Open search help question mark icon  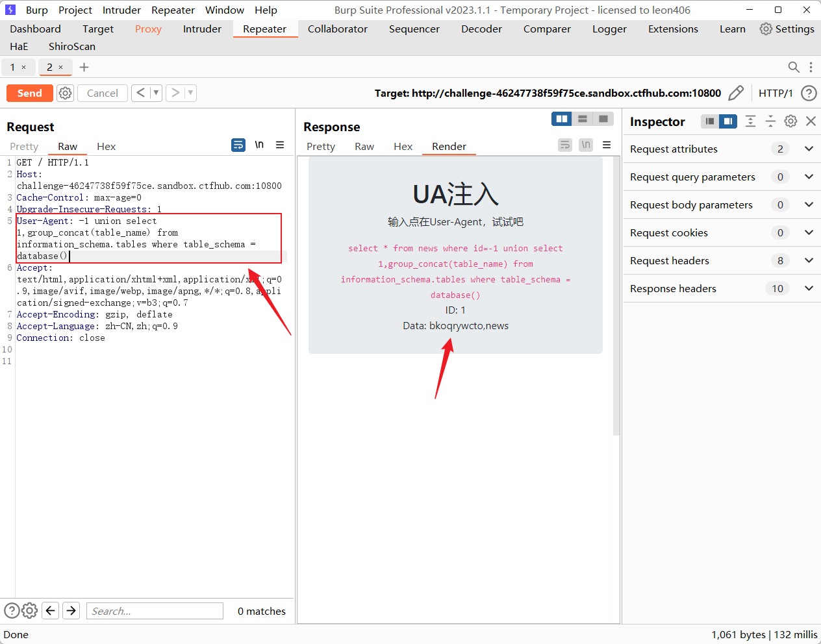12,610
